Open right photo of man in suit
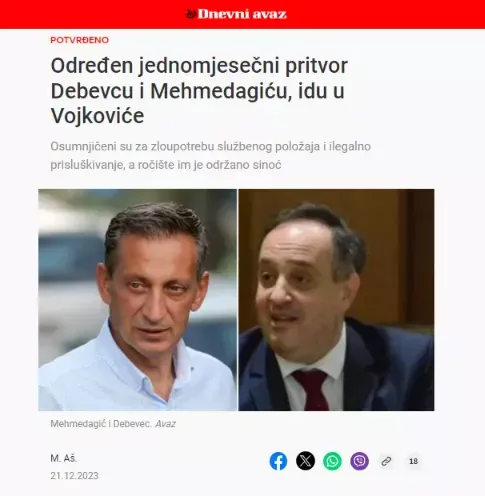Viewport: 485px width, 496px height. [x=336, y=300]
